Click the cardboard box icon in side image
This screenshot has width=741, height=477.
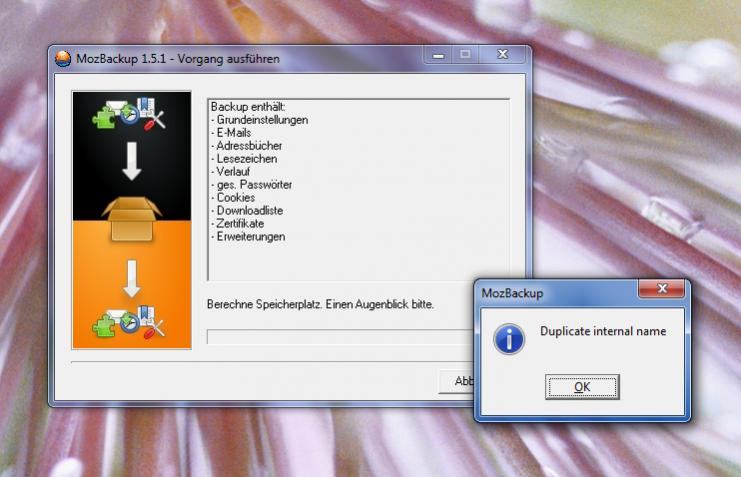(x=131, y=219)
